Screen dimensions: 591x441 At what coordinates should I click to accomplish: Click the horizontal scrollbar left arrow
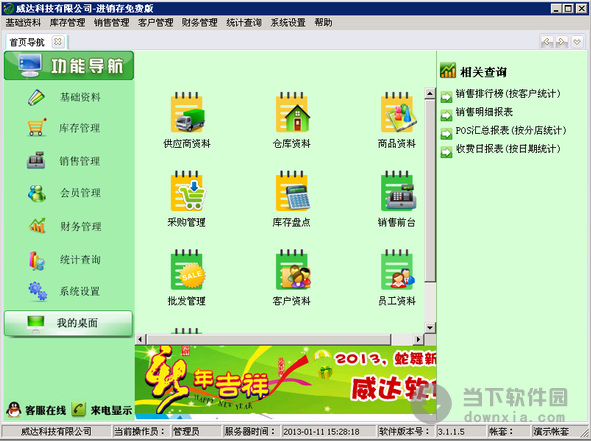pyautogui.click(x=140, y=339)
